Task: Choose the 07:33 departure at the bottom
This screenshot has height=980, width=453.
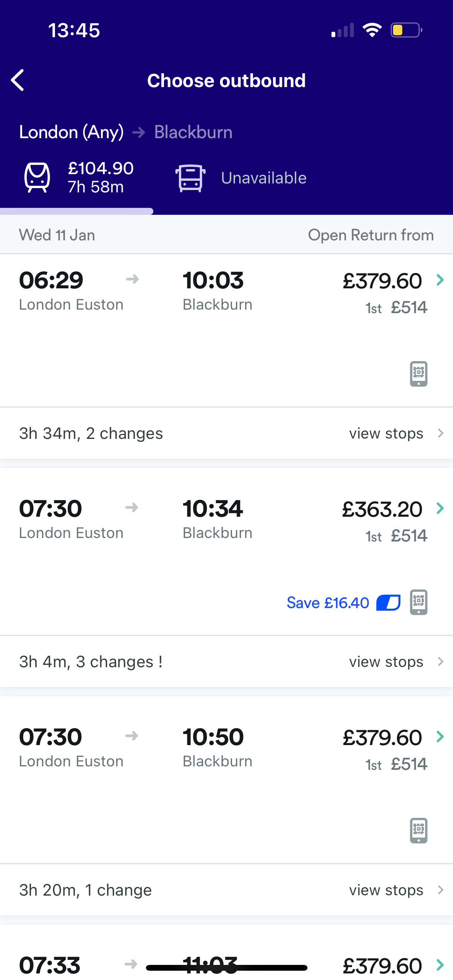Action: tap(50, 965)
